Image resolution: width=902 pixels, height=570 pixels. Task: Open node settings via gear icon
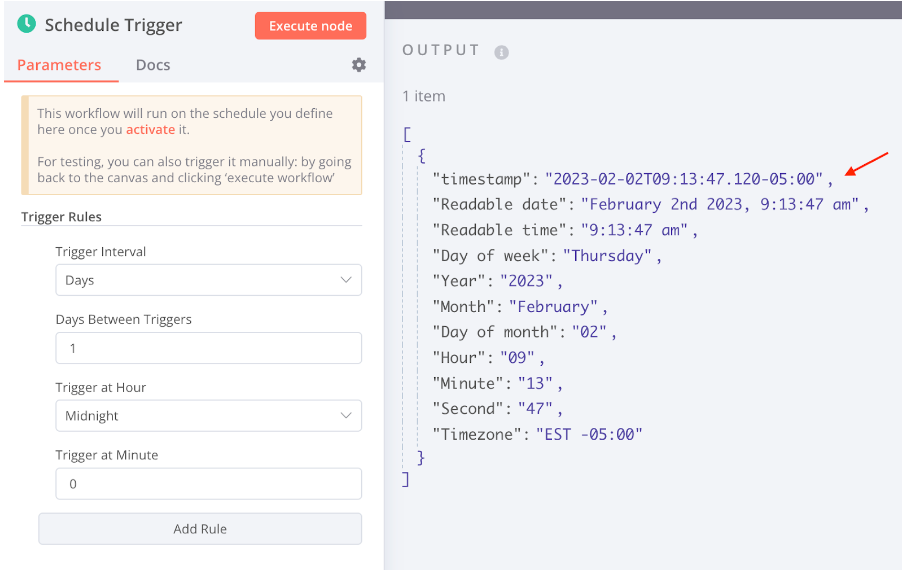pos(358,65)
